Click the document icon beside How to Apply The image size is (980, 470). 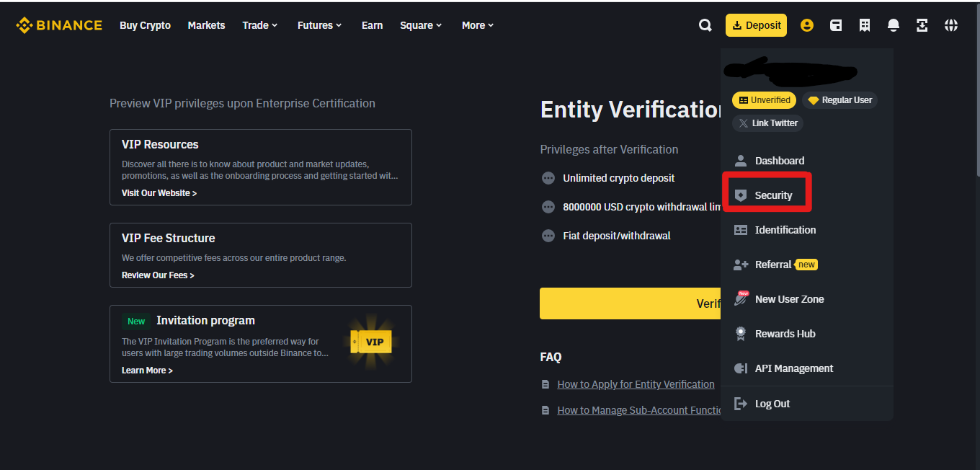tap(545, 385)
